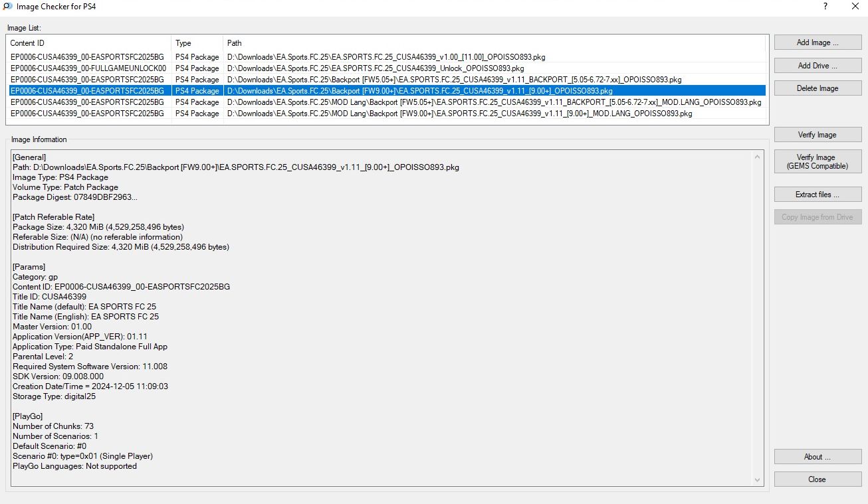
Task: Click the Title ID: CUSA46399 line
Action: [50, 297]
